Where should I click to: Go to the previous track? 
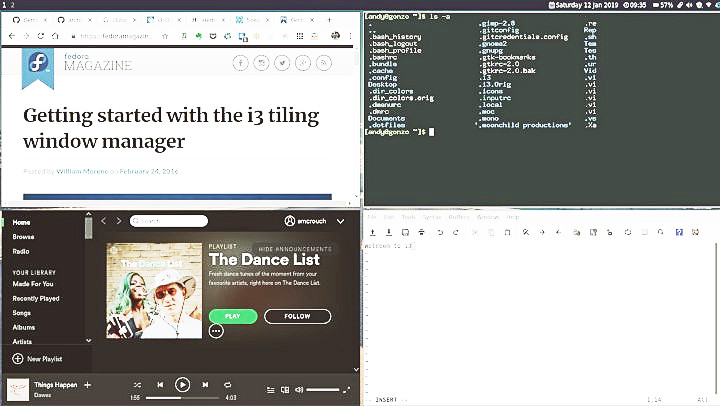pyautogui.click(x=160, y=384)
